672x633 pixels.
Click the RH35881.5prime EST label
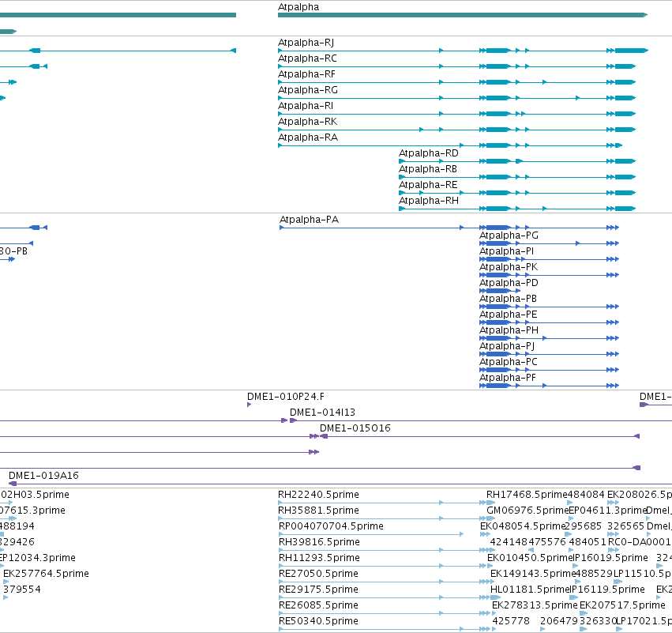coord(318,511)
